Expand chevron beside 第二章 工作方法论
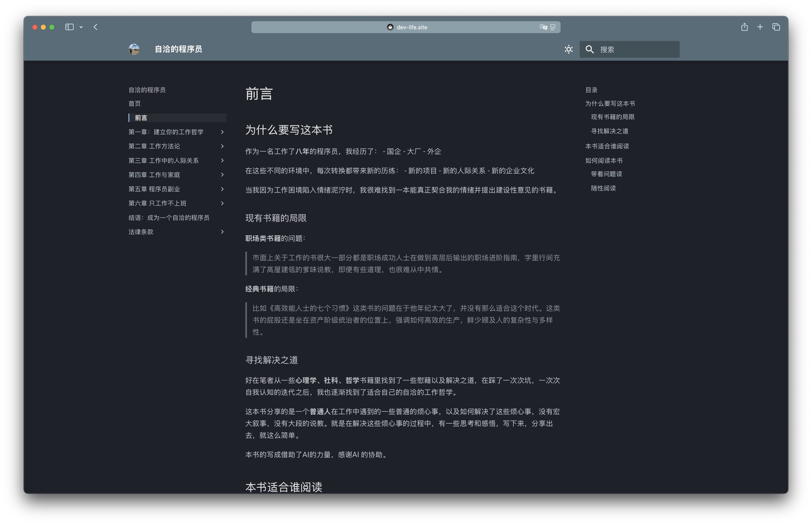 click(222, 146)
